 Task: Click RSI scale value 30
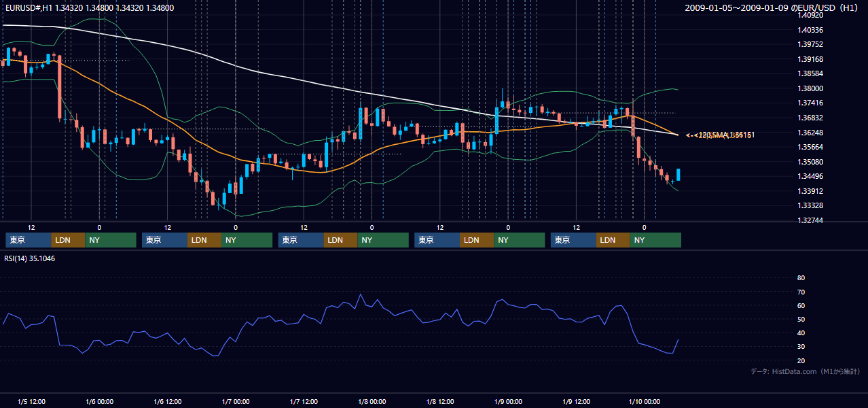(801, 347)
